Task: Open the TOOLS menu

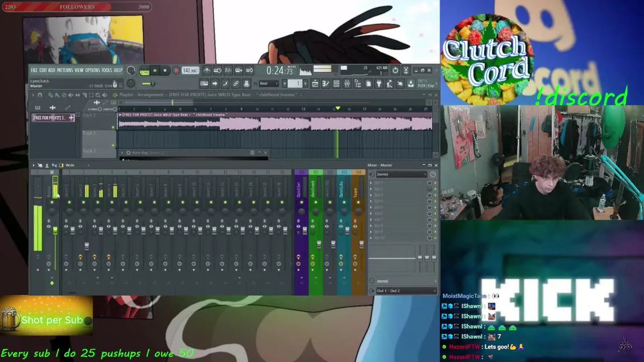Action: 107,70
